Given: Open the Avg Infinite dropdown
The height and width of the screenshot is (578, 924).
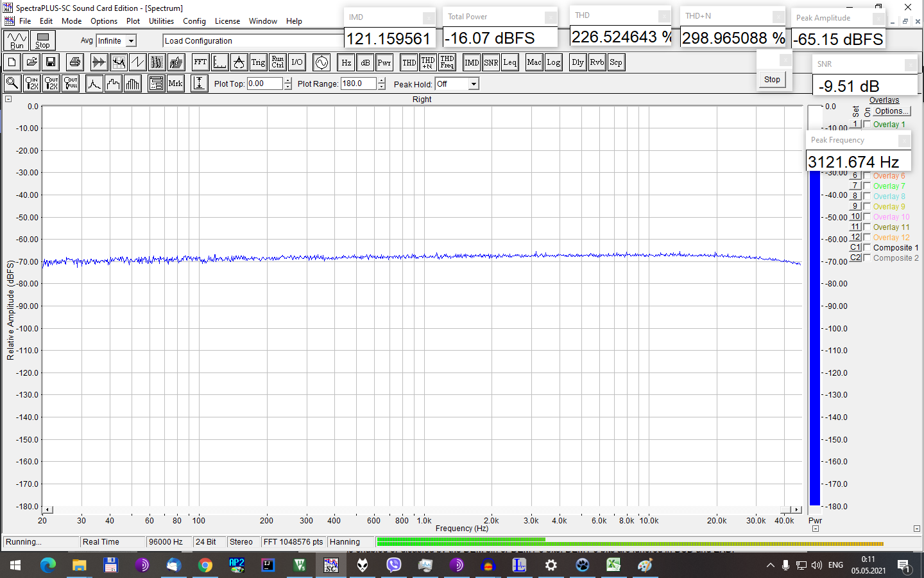Looking at the screenshot, I should [x=131, y=41].
